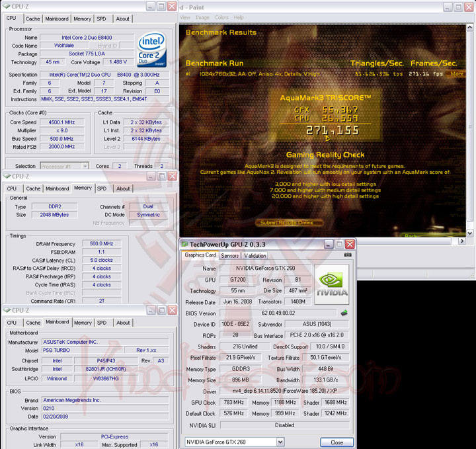Click the top CPU-Z title bar icon

pyautogui.click(x=7, y=6)
